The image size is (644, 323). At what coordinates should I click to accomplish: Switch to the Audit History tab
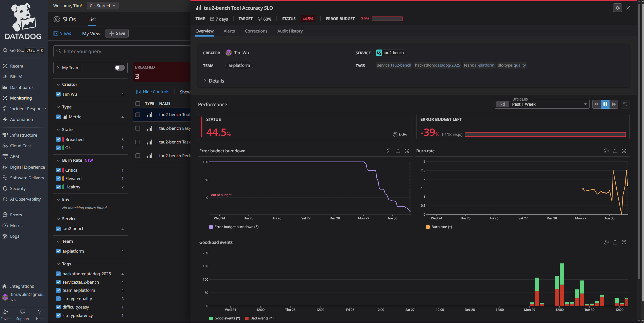tap(290, 31)
